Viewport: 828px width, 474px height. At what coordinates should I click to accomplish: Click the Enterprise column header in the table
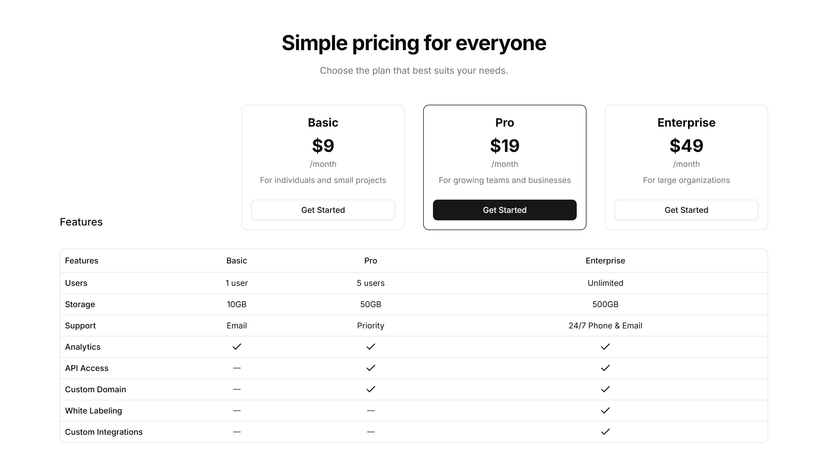coord(605,261)
